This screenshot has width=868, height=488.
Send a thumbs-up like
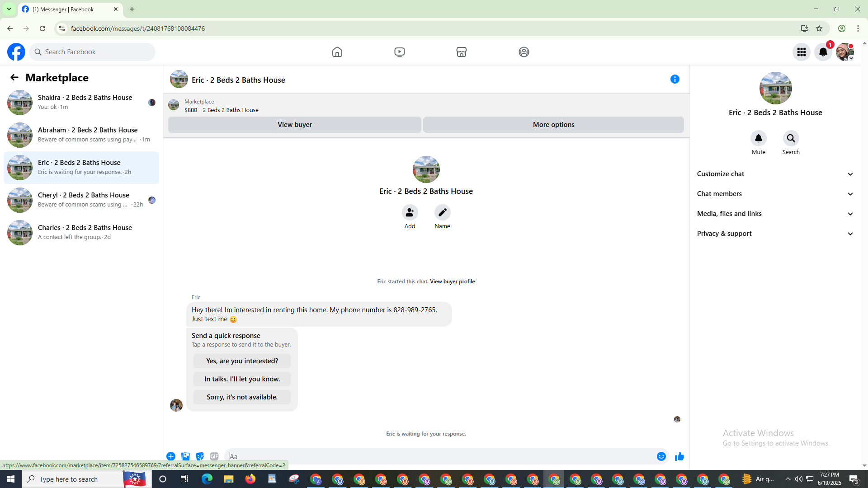coord(679,456)
